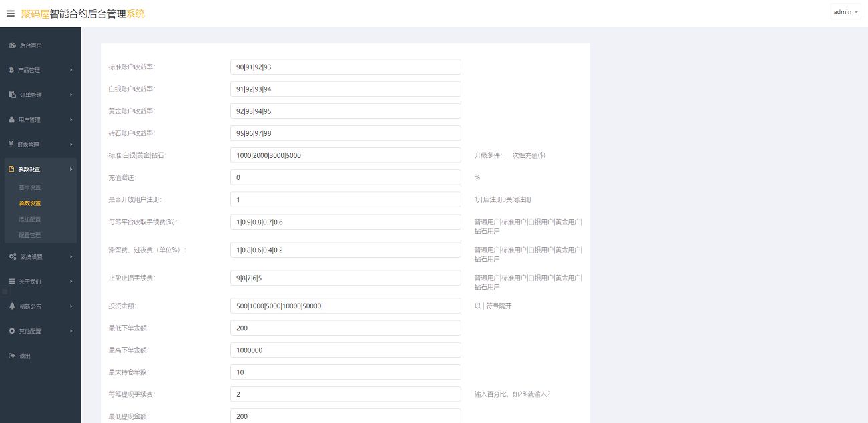868x423 pixels.
Task: Click the logout icon beside 退出
Action: coord(12,356)
